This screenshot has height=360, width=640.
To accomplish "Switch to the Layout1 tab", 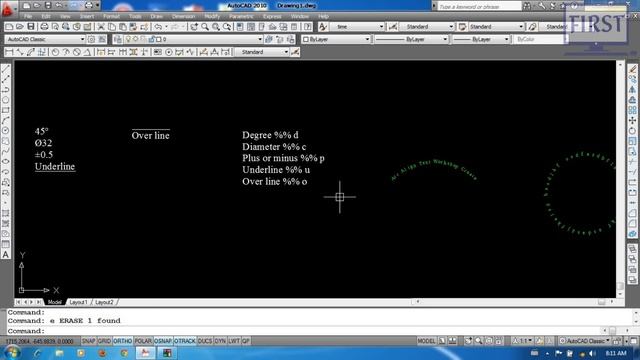I will click(x=78, y=302).
